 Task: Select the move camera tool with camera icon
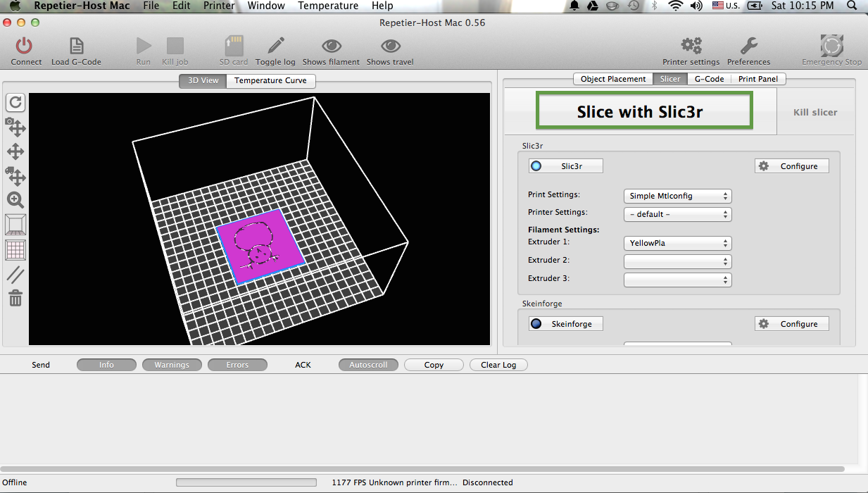[x=15, y=127]
